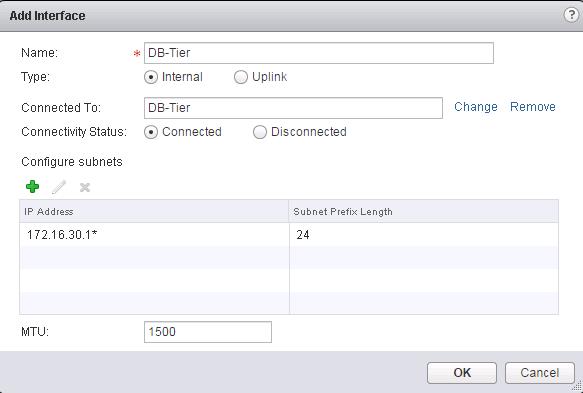Viewport: 583px width, 393px height.
Task: Click the pencil edit subnet icon
Action: point(59,187)
